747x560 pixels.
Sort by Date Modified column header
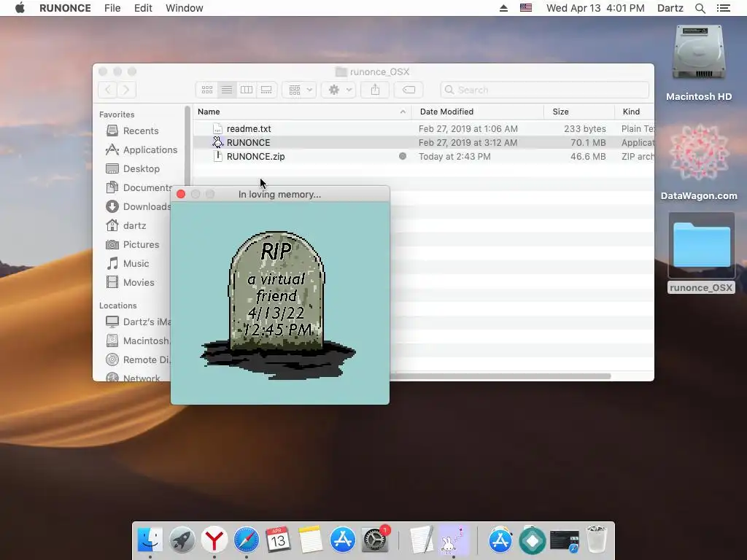pos(477,112)
